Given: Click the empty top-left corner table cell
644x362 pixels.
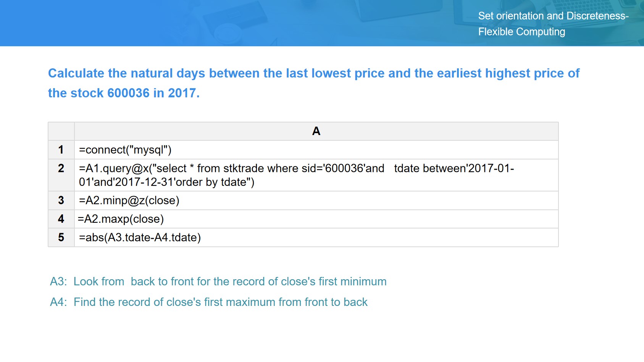Looking at the screenshot, I should (x=61, y=131).
